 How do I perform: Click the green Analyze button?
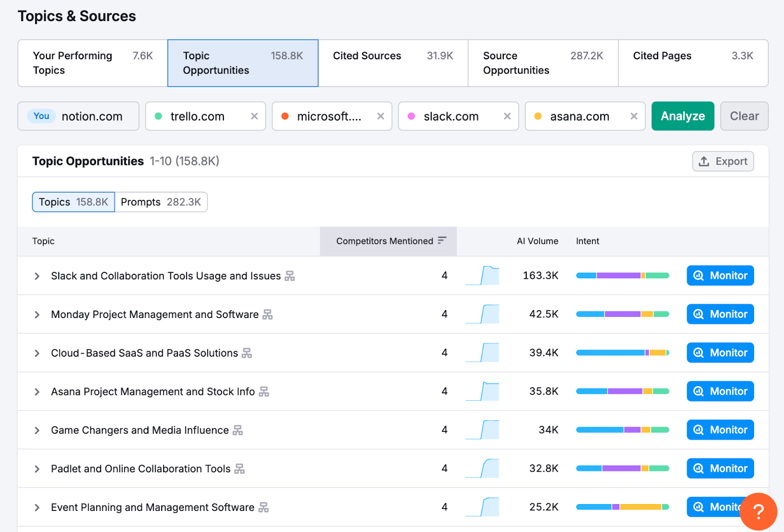[x=683, y=116]
